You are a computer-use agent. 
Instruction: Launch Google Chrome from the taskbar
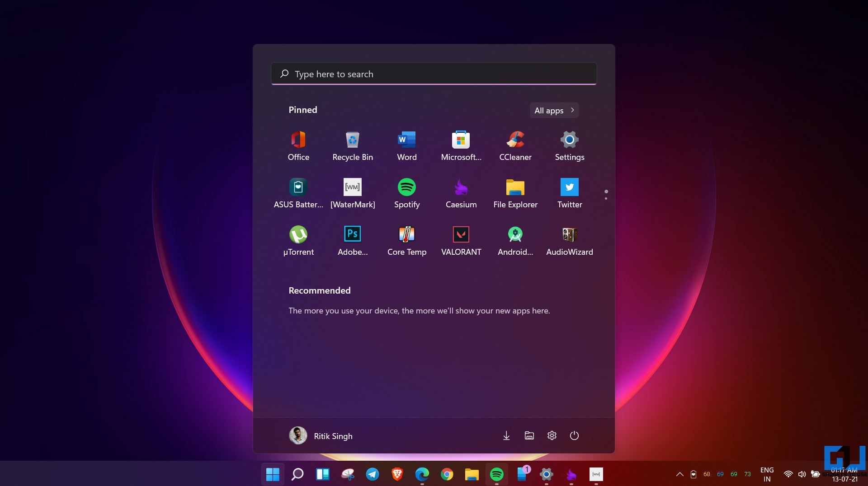pyautogui.click(x=447, y=474)
